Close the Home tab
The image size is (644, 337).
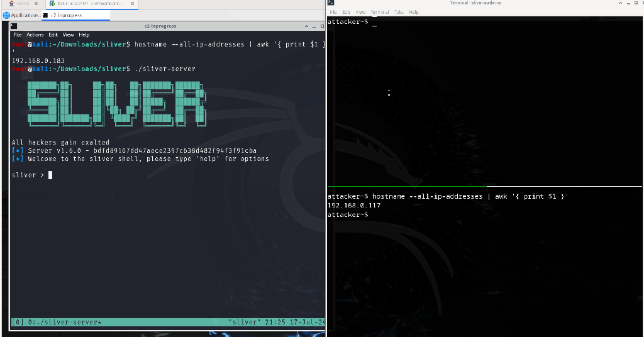click(x=36, y=4)
